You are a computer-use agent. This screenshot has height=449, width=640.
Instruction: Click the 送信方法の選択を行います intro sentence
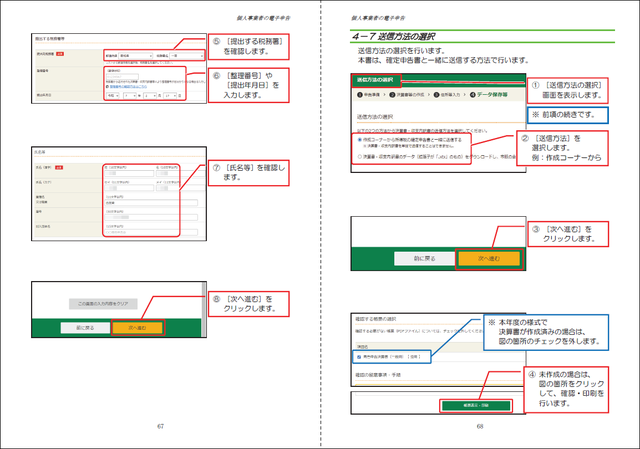pyautogui.click(x=402, y=51)
